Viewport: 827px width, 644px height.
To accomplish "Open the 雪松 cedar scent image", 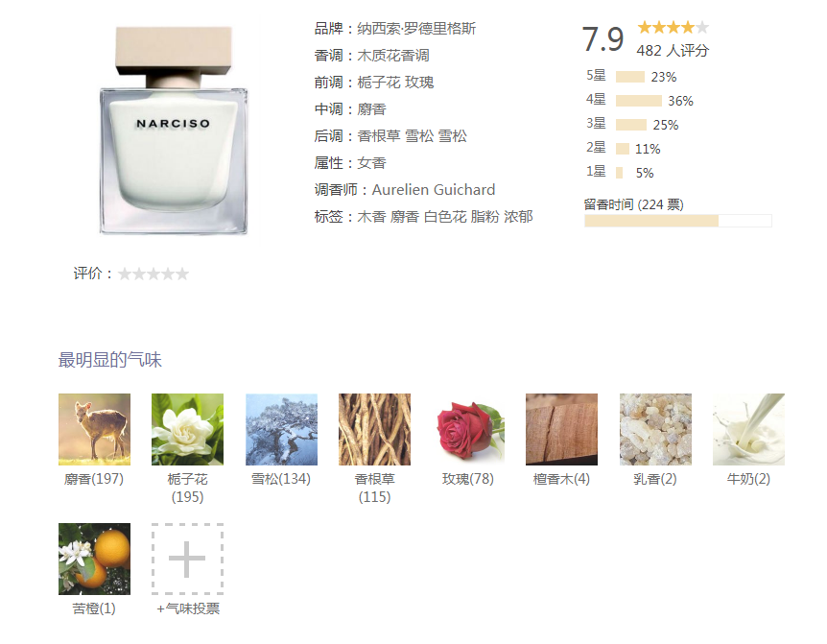I will click(x=281, y=429).
